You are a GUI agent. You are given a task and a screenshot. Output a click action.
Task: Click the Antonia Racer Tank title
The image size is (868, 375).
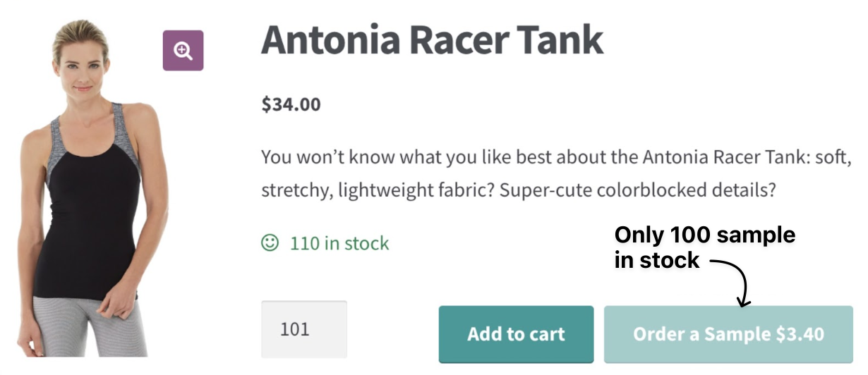432,40
